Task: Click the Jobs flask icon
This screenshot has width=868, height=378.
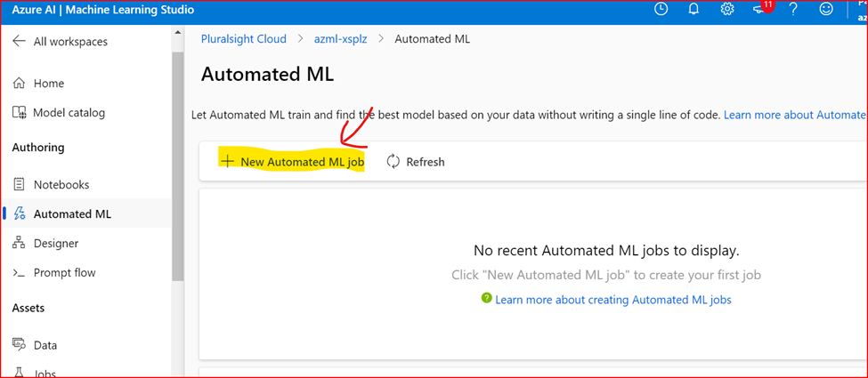Action: (20, 373)
